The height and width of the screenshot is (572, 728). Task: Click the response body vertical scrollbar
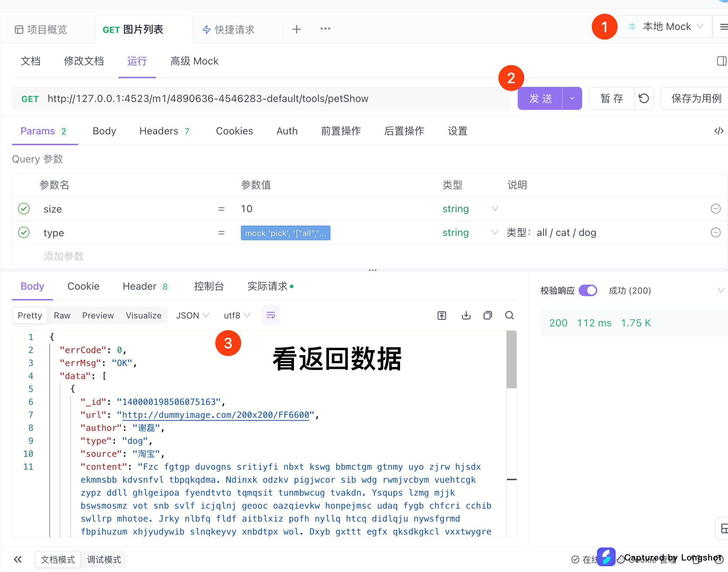pos(512,359)
